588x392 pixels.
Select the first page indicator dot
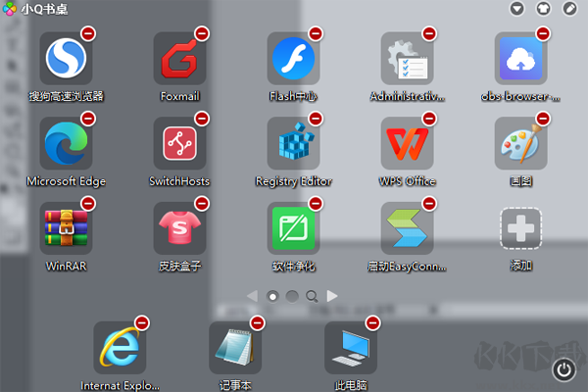click(x=272, y=297)
